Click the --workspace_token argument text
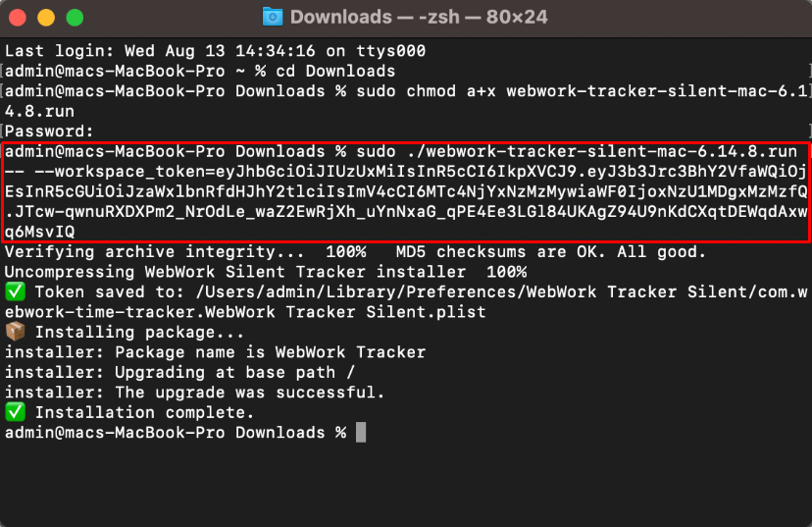The height and width of the screenshot is (527, 812). tap(125, 172)
